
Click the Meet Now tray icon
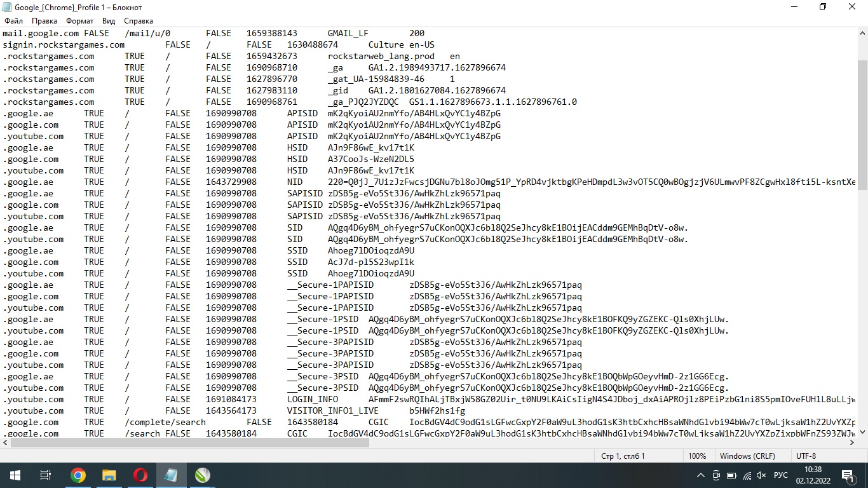coord(716,475)
